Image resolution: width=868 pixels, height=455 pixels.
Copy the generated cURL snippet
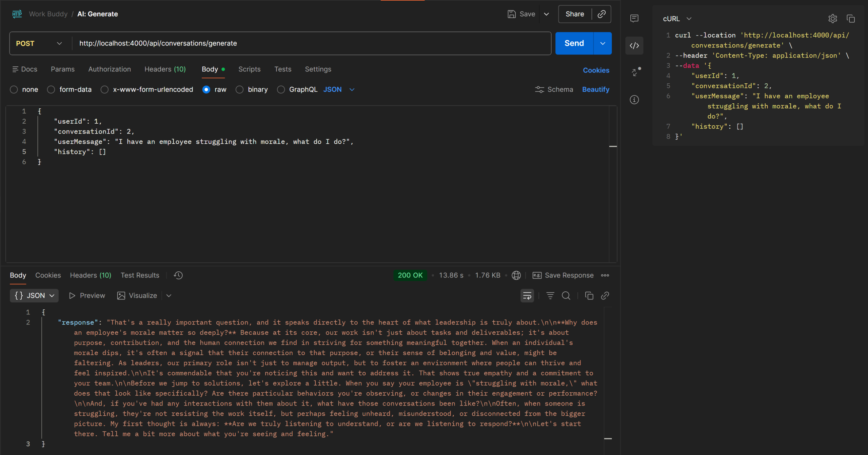(851, 19)
